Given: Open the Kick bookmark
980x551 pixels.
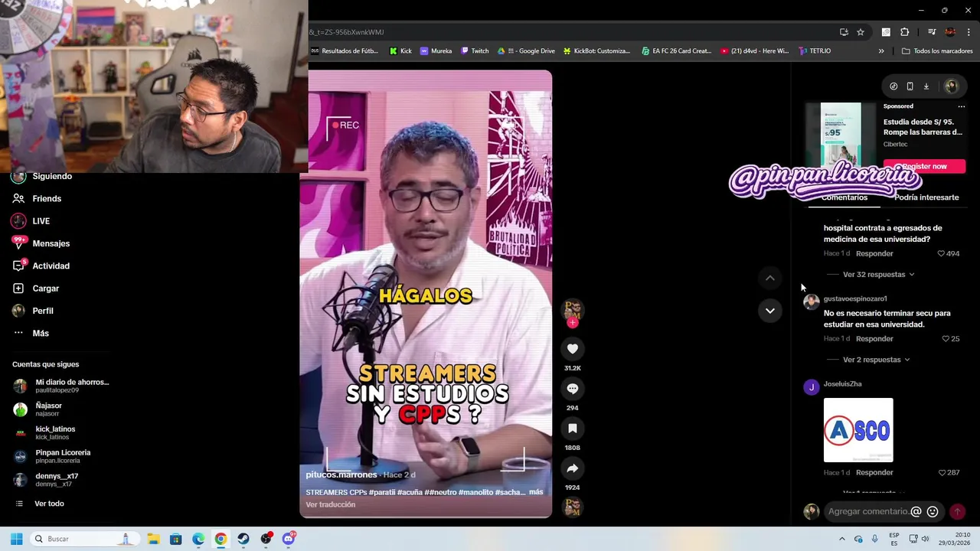Looking at the screenshot, I should [x=400, y=51].
